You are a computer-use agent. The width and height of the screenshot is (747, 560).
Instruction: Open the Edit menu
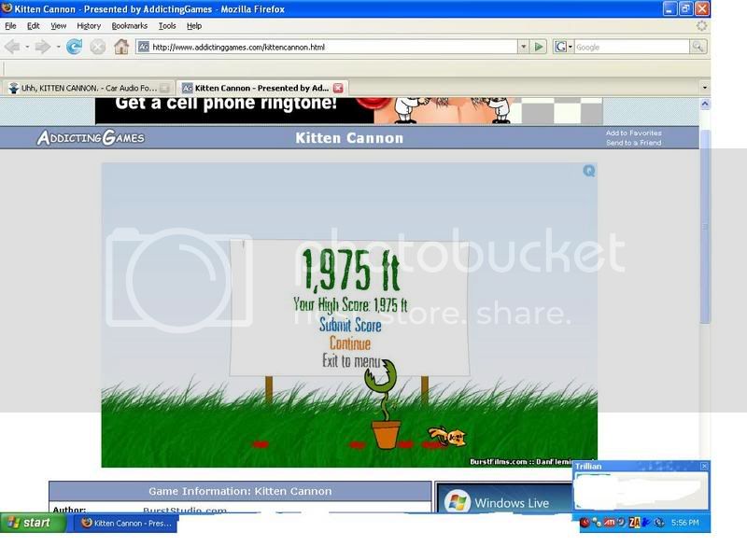click(33, 26)
